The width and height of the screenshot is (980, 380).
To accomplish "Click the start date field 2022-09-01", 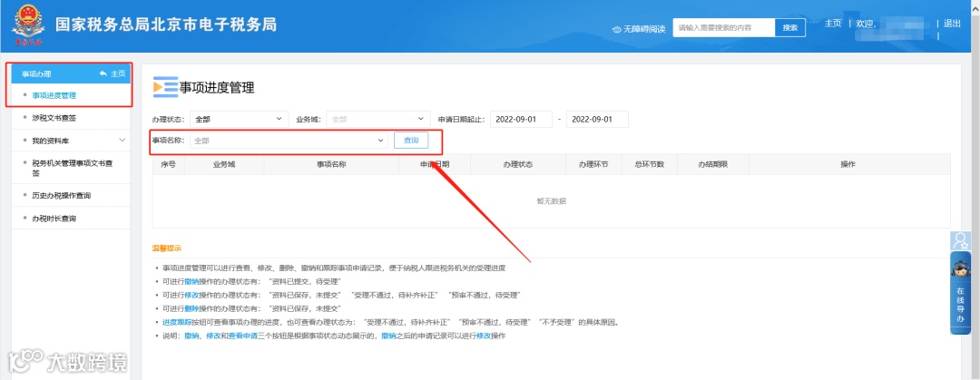I will [x=521, y=119].
